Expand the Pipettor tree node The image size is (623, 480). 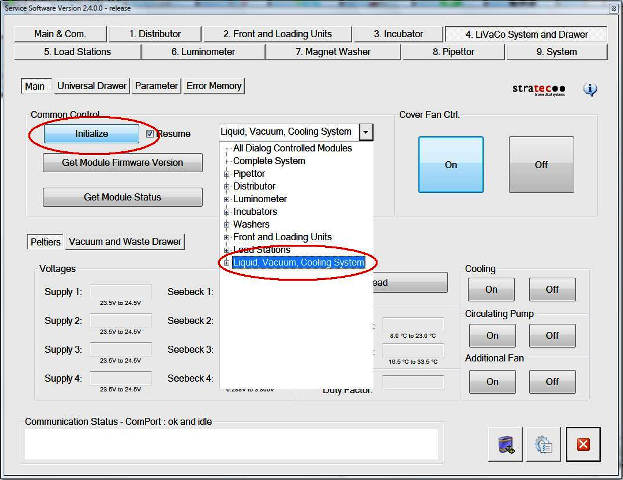tap(226, 174)
